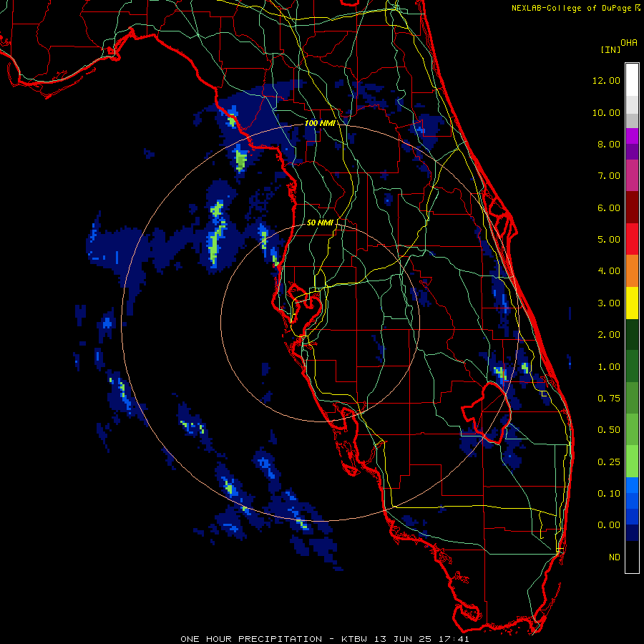Pick the light blue swatch beside 0.10
The width and height of the screenshot is (644, 644).
pyautogui.click(x=632, y=485)
